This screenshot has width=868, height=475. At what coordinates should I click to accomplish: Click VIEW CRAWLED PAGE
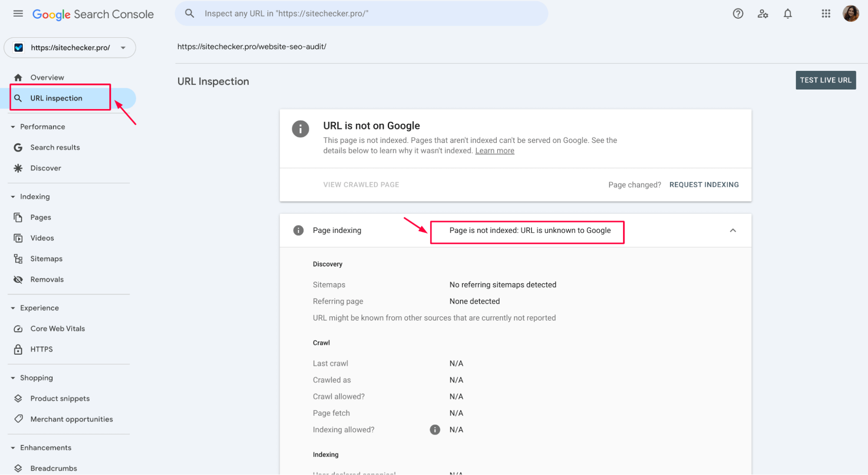(x=361, y=185)
